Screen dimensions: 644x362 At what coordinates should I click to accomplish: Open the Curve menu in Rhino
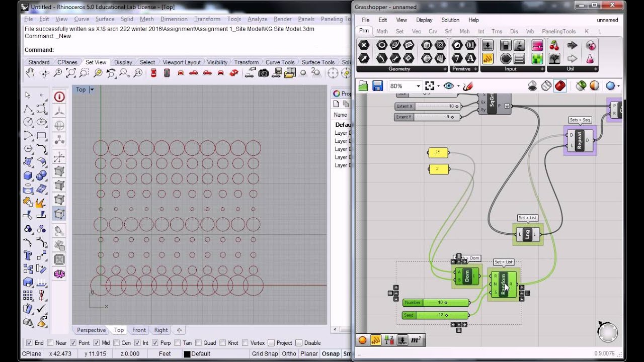click(x=82, y=19)
